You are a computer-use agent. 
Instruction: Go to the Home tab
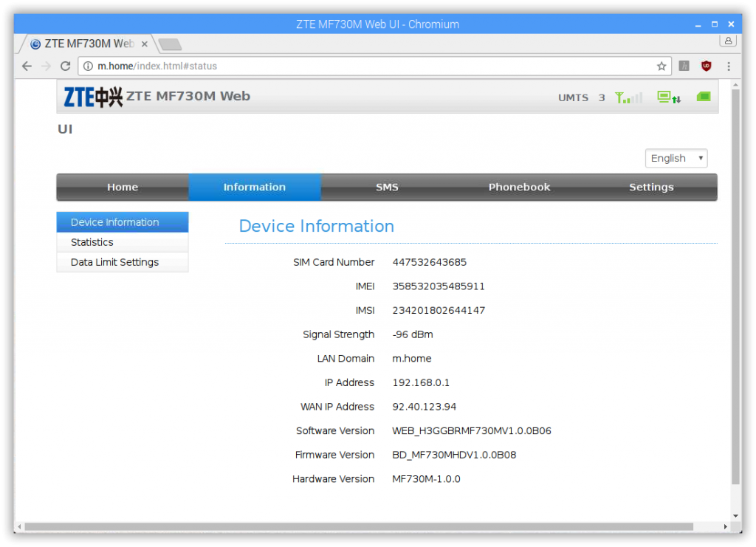122,187
